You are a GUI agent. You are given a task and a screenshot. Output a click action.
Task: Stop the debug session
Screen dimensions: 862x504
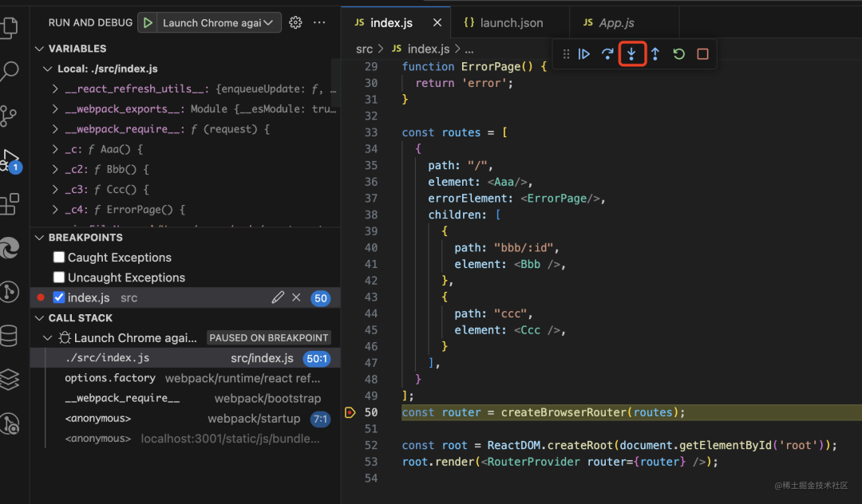[702, 53]
